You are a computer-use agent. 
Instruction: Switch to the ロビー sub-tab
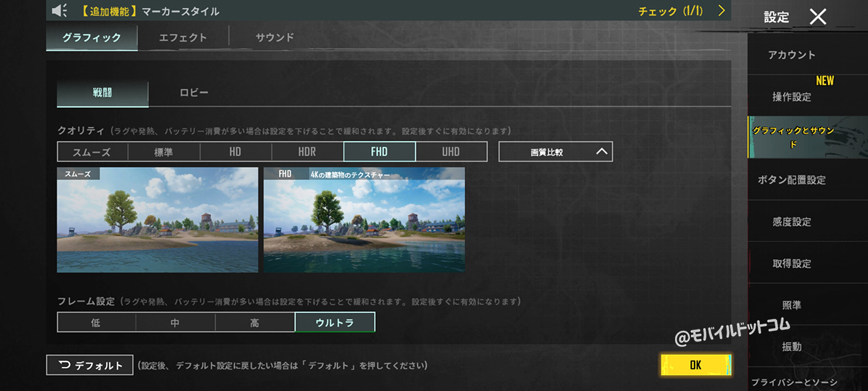point(194,93)
